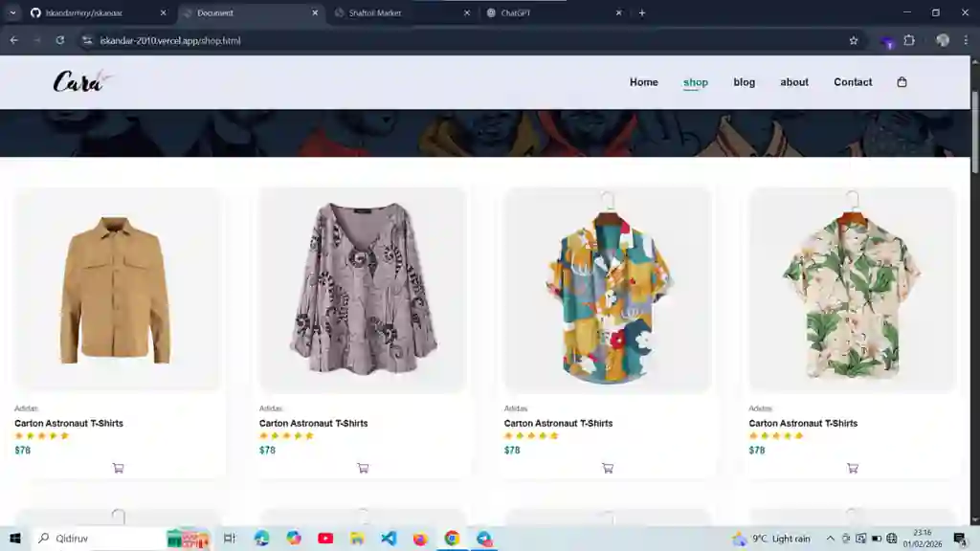Open the shop nav link

696,82
